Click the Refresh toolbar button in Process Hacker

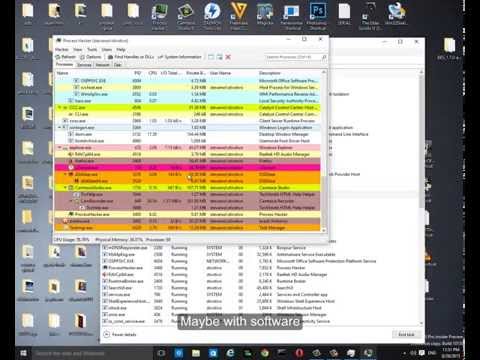click(66, 57)
